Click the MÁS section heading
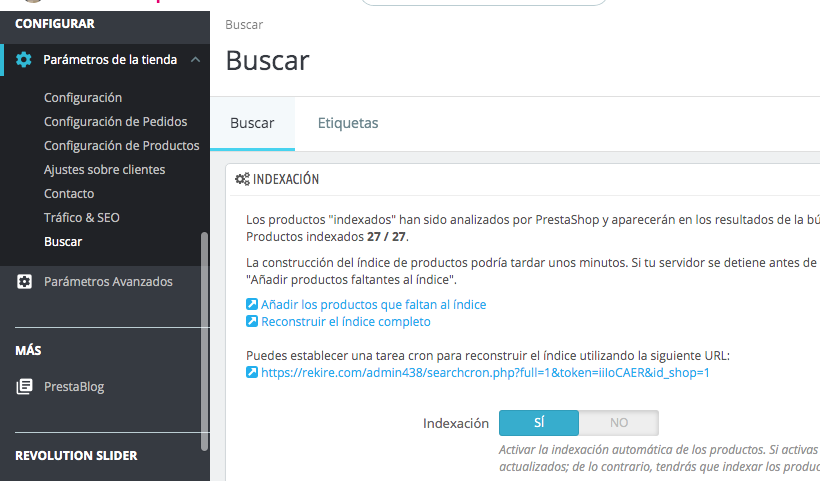The image size is (820, 481). pyautogui.click(x=28, y=350)
